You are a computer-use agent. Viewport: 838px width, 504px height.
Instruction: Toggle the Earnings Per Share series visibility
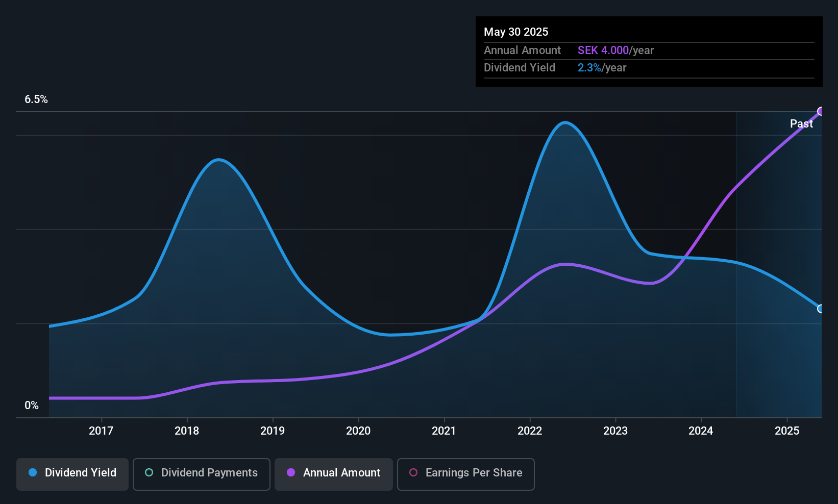tap(465, 474)
